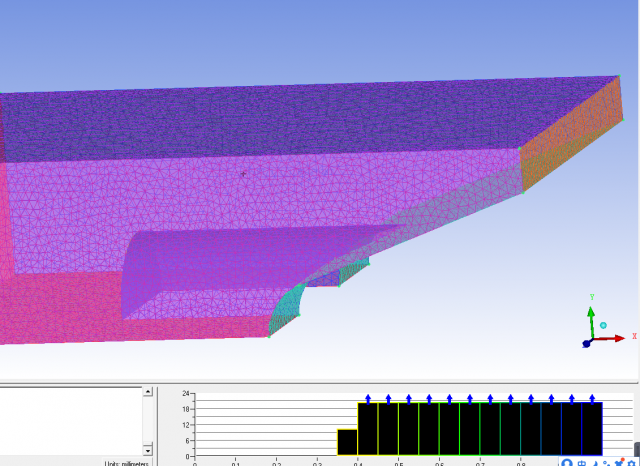Click the cyan curved fillet mesh surface

tap(289, 308)
